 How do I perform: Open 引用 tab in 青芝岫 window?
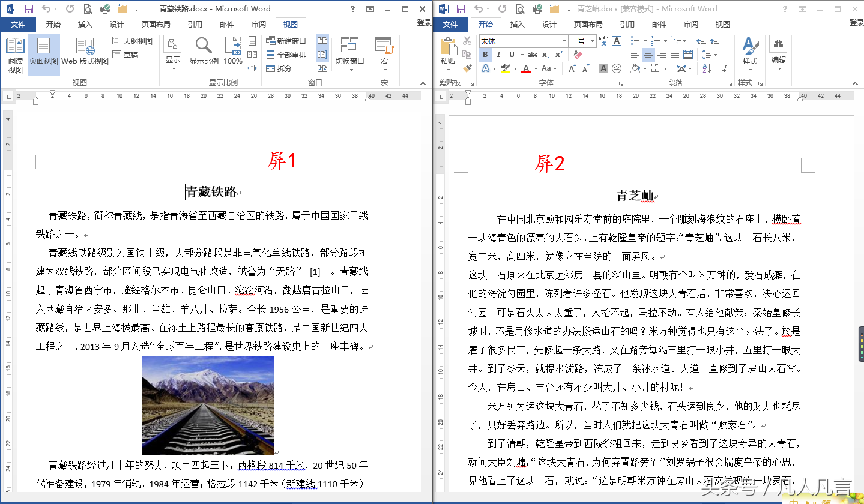(x=627, y=25)
